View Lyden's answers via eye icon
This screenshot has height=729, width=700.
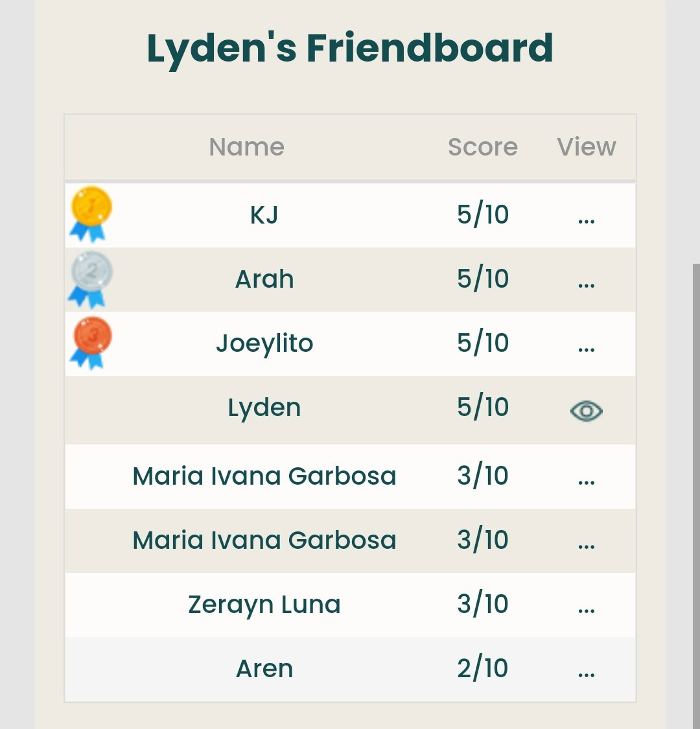[586, 411]
